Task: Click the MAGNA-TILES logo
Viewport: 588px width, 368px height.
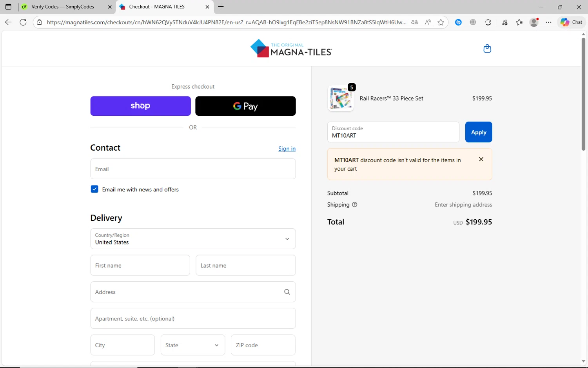Action: coord(291,49)
